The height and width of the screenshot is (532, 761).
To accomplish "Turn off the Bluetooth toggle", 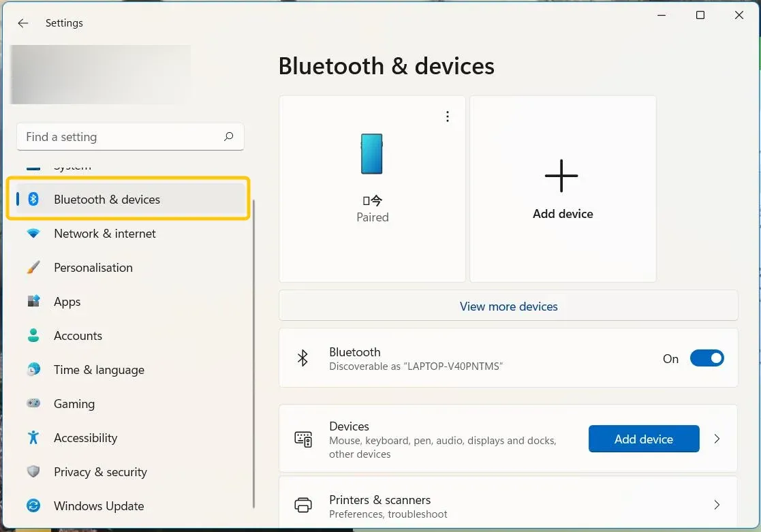I will click(x=706, y=358).
